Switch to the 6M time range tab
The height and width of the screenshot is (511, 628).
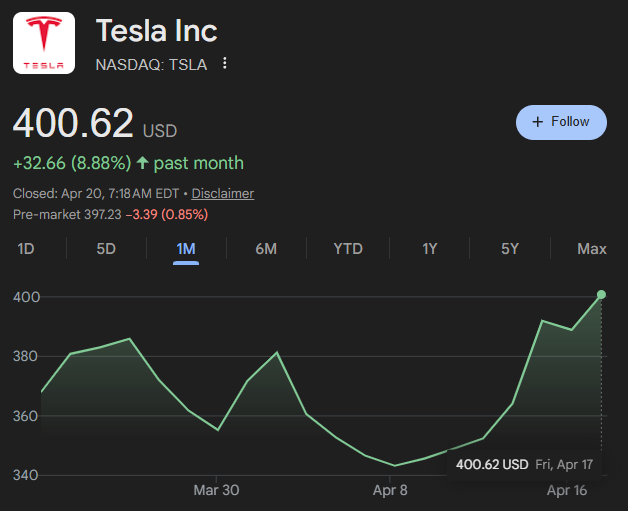point(266,249)
